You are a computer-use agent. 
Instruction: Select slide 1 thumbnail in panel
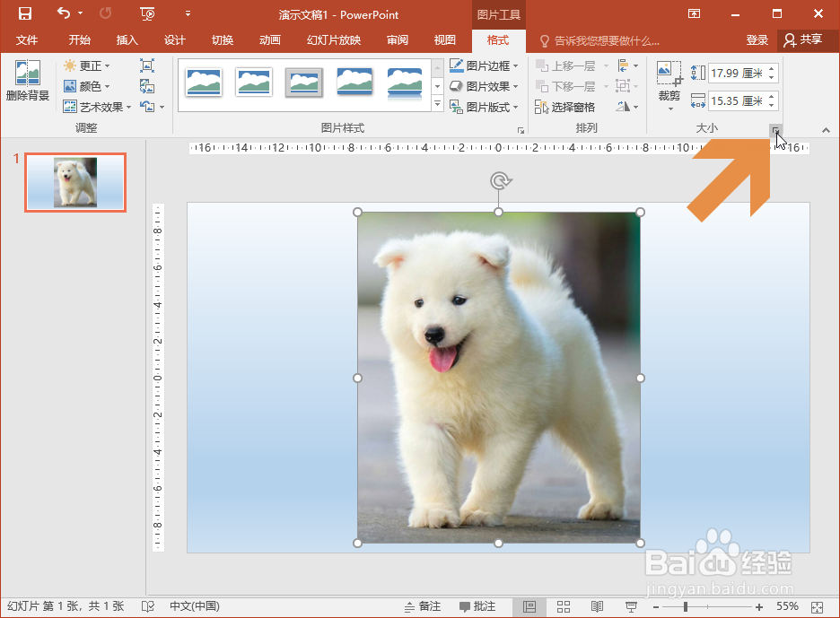[x=75, y=182]
